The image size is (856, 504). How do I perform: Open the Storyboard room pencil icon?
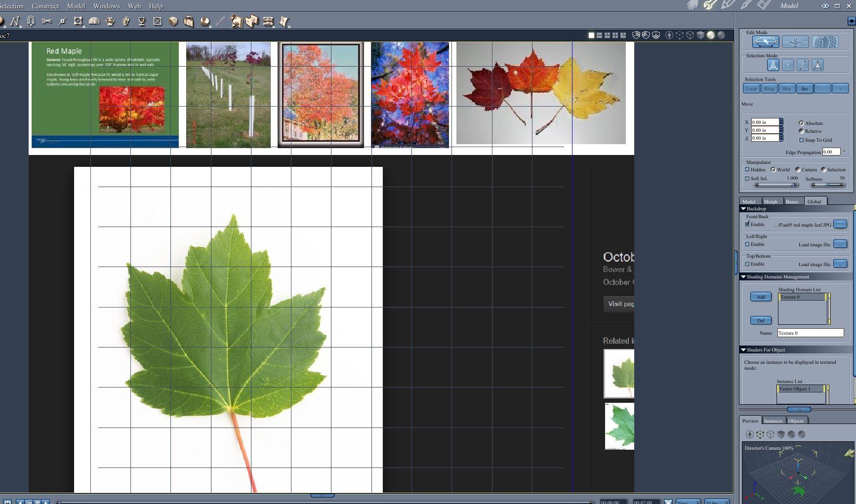point(728,5)
